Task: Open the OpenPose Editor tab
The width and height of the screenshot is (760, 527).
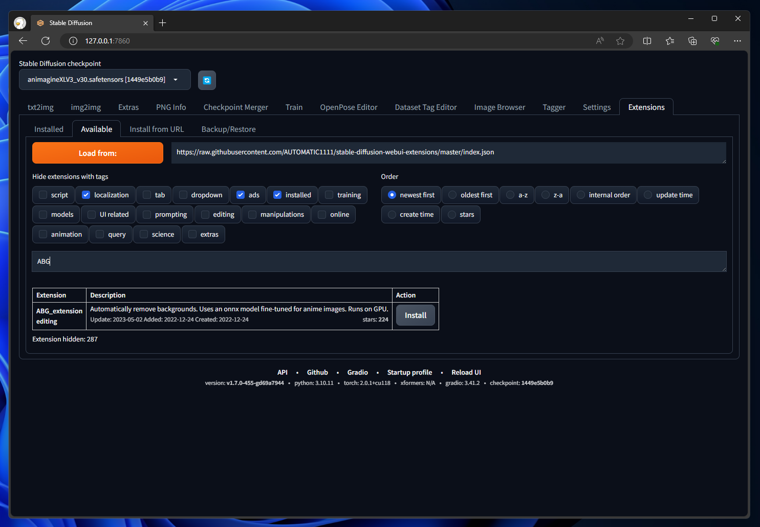Action: coord(348,107)
